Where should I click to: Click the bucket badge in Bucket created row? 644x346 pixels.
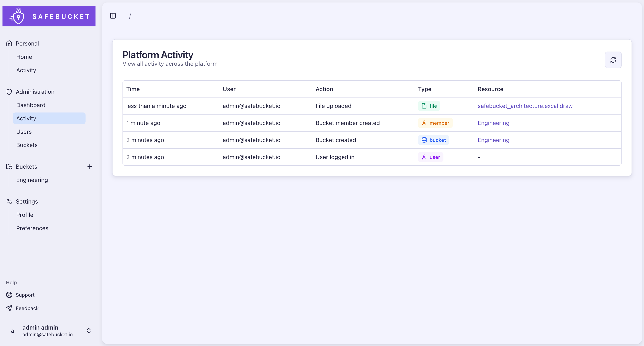point(433,140)
